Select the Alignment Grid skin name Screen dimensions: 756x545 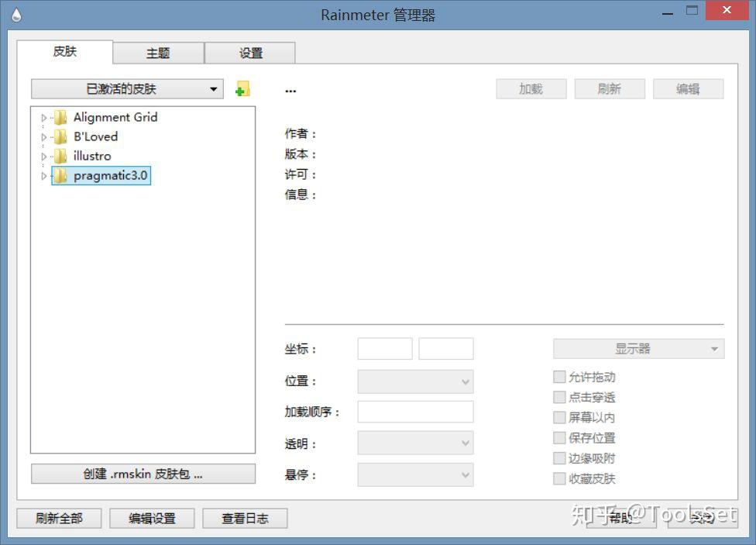click(x=115, y=117)
